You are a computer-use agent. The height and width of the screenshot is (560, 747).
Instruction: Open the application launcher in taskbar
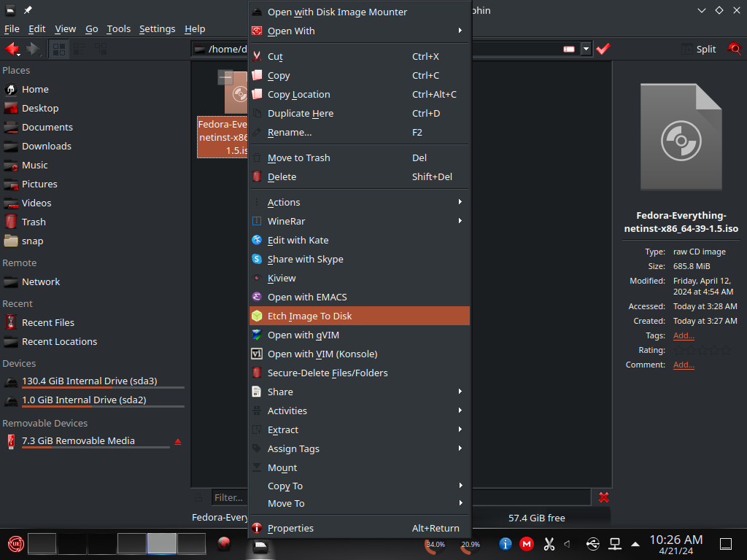[x=16, y=544]
